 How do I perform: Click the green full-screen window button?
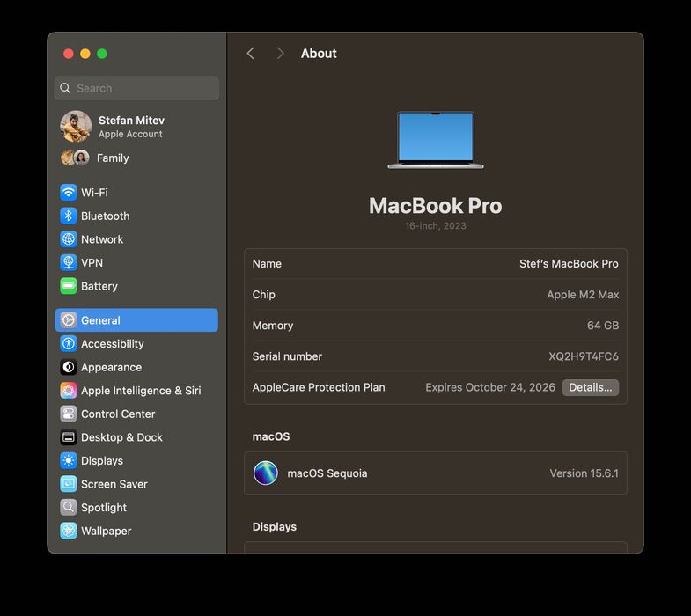[x=102, y=54]
